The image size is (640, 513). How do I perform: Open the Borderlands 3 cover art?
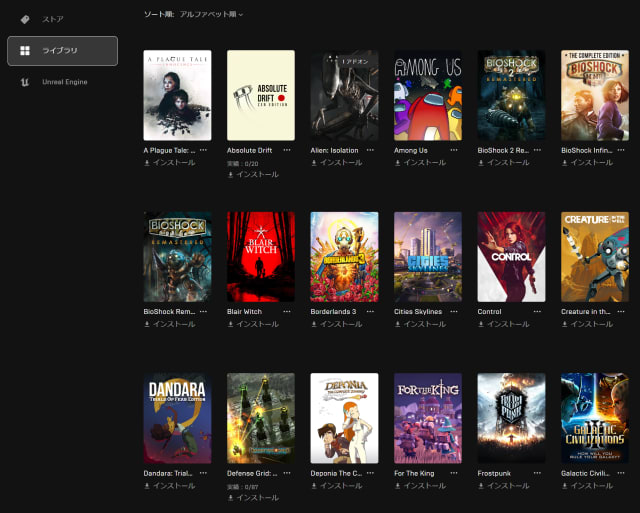point(344,257)
